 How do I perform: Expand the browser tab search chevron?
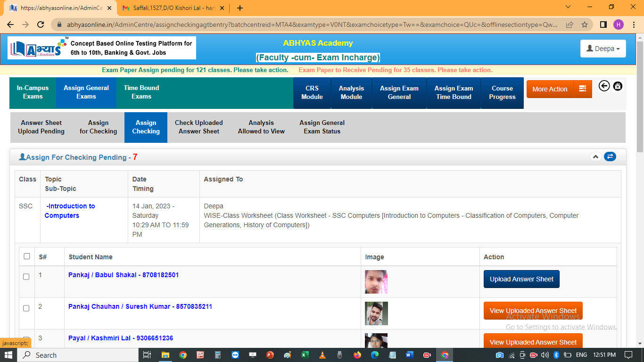pos(568,7)
